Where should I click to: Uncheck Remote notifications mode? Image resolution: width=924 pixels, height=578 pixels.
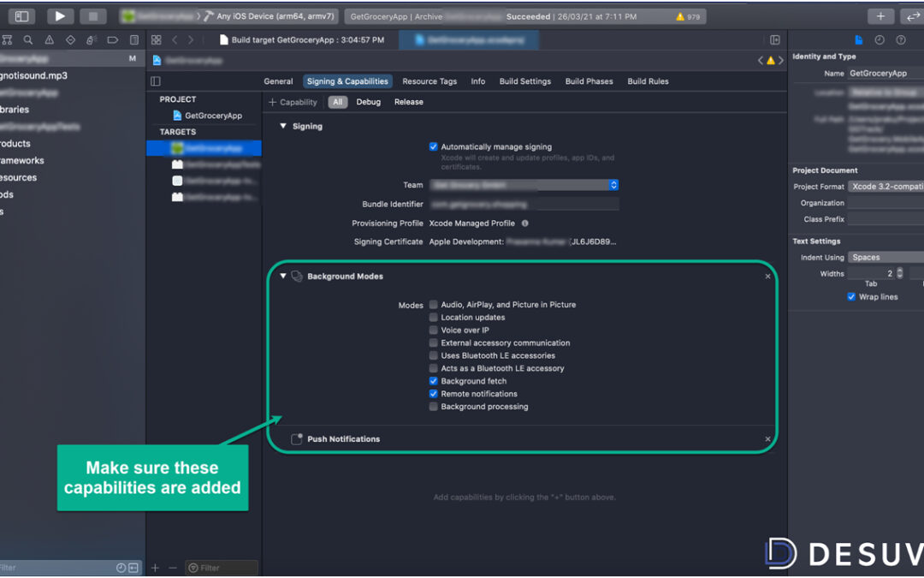pos(433,394)
